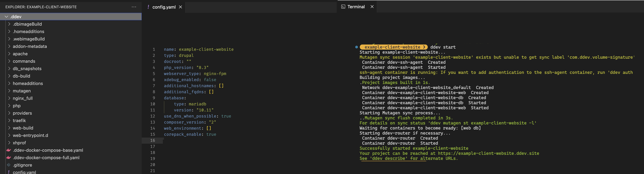Select config.yaml in the file tree
The width and height of the screenshot is (644, 174).
[x=24, y=172]
